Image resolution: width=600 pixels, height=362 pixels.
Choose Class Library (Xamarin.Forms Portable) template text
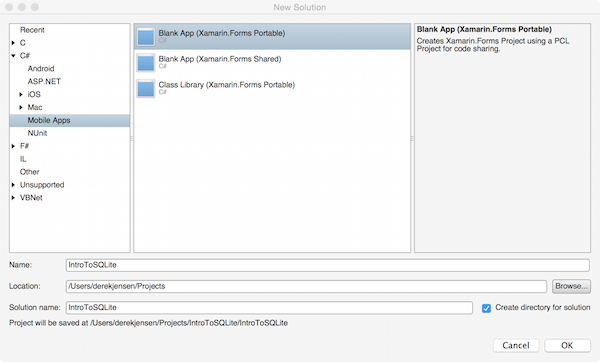(x=227, y=85)
